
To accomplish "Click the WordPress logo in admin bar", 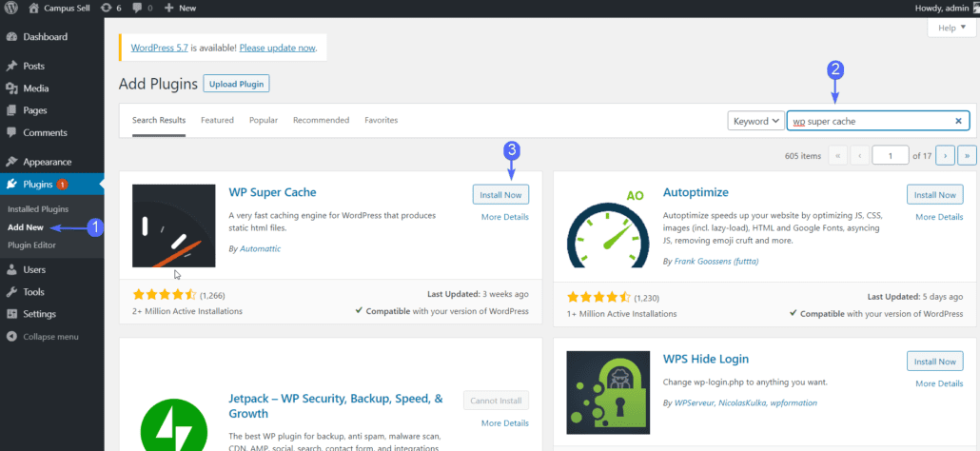I will coord(11,9).
